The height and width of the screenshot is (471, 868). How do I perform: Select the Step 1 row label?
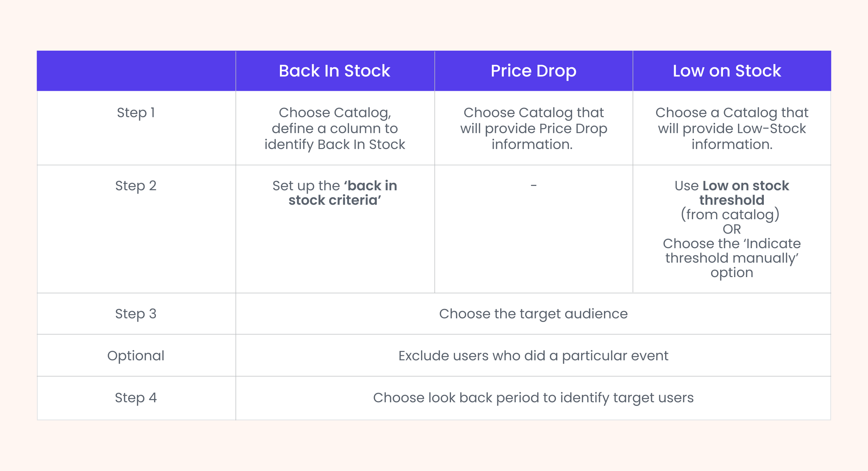136,113
